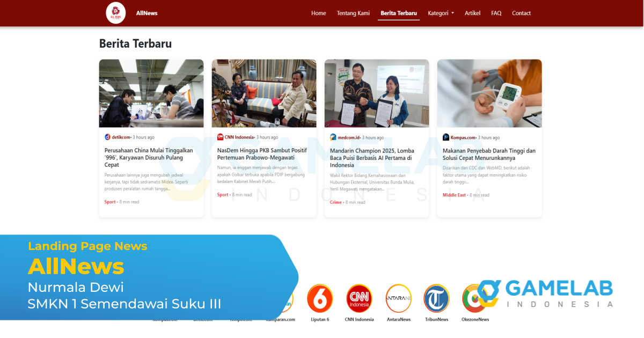Open the FAQ menu item
Viewport: 644px width, 338px height.
pyautogui.click(x=496, y=13)
